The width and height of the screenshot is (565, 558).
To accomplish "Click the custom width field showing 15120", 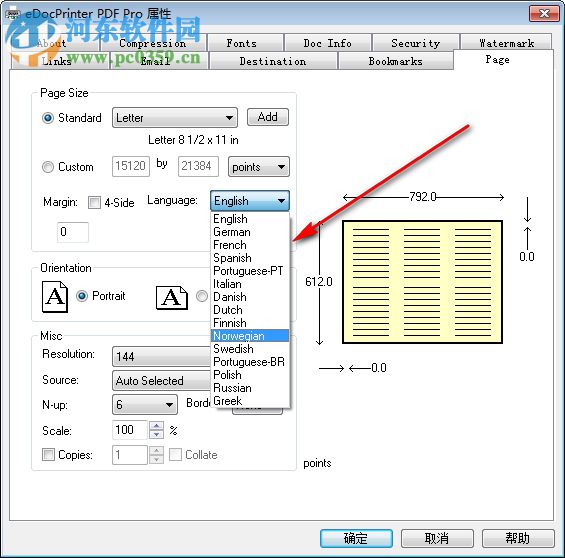I will [x=131, y=166].
